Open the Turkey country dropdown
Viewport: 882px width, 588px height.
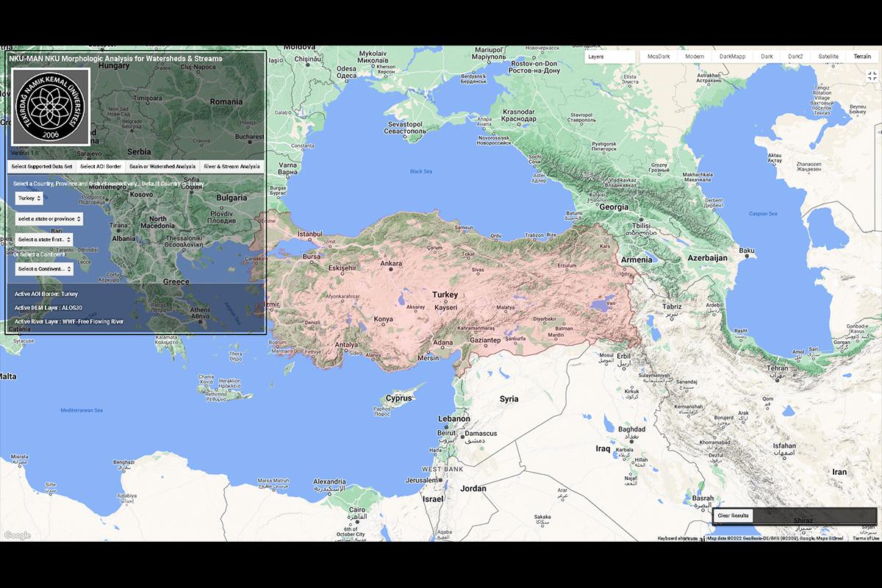29,198
